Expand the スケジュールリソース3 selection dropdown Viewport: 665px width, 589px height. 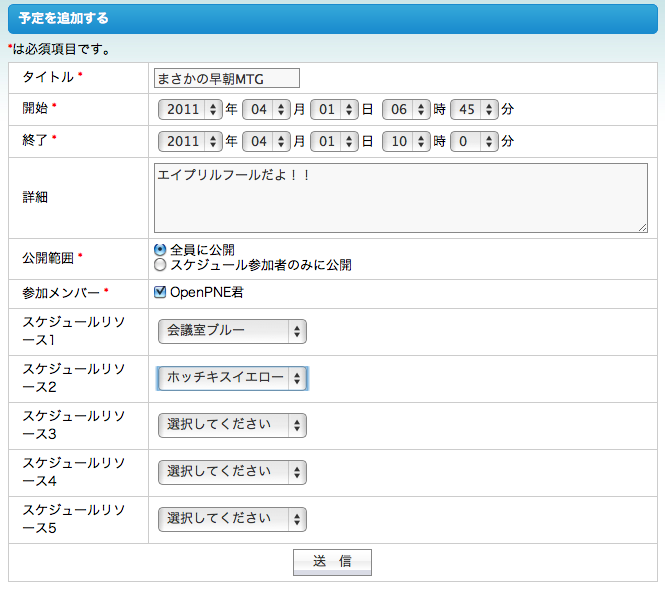click(232, 425)
